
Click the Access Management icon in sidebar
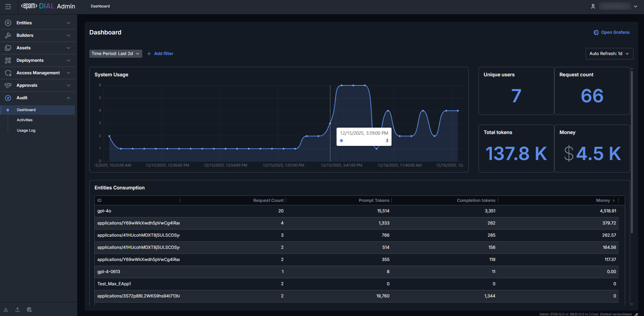coord(8,73)
